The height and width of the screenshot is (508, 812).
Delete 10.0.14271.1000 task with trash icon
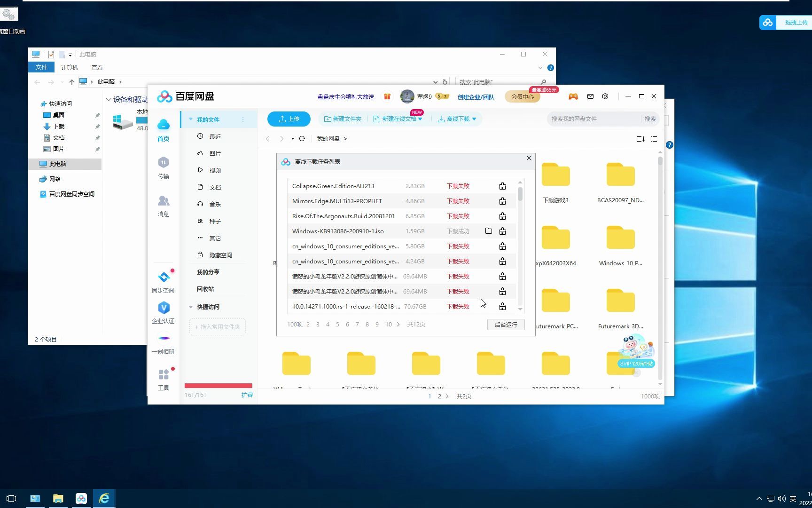click(x=502, y=307)
